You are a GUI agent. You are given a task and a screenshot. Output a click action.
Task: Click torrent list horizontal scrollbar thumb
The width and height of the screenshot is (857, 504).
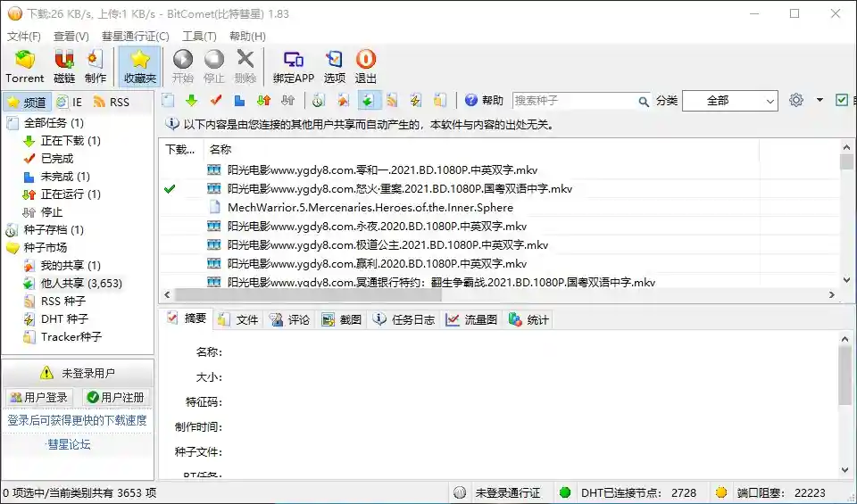308,295
